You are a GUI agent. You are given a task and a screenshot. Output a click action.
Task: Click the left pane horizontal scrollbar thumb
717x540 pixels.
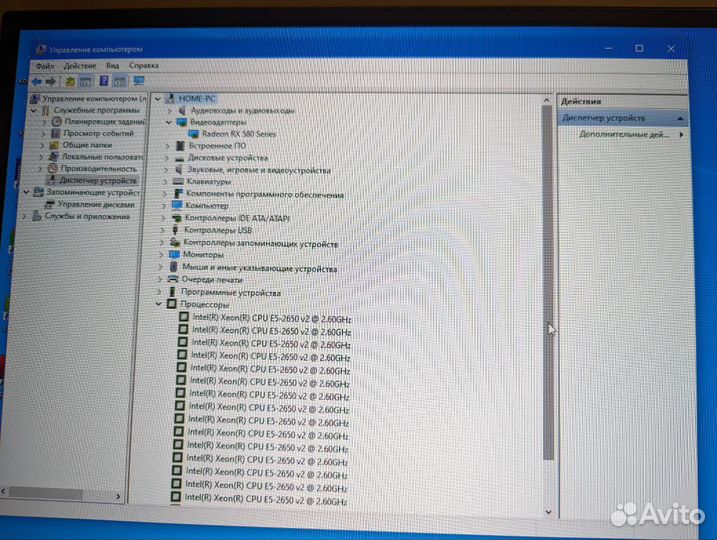coord(46,494)
